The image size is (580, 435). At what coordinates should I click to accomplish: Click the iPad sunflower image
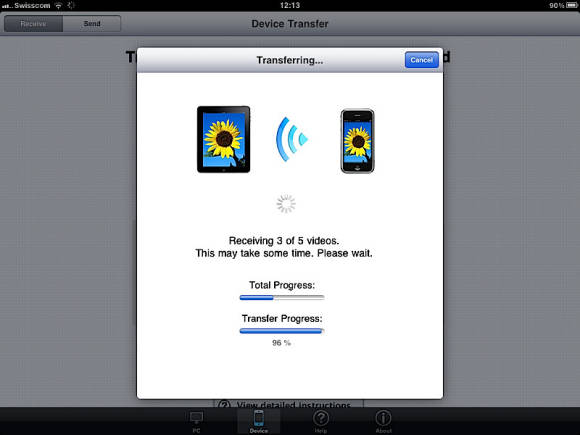pyautogui.click(x=223, y=139)
